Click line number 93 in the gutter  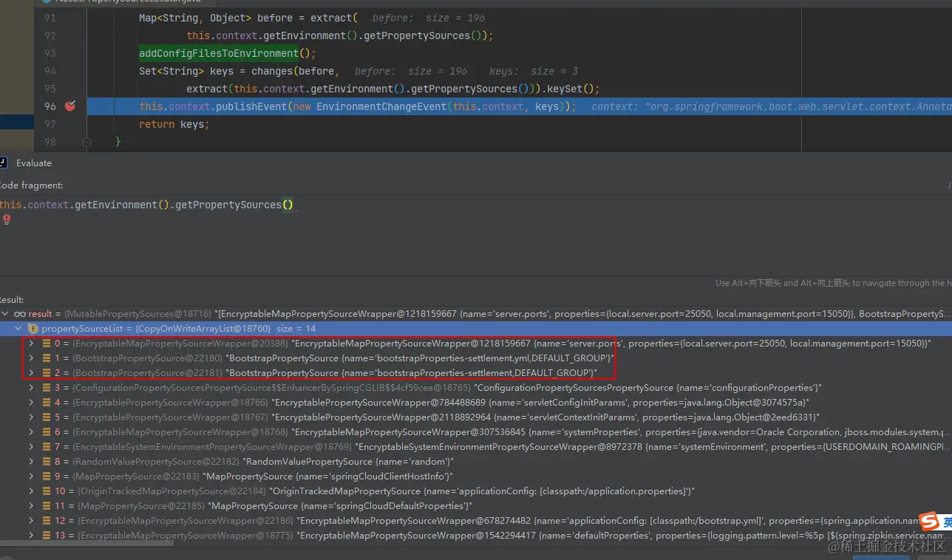tap(50, 53)
